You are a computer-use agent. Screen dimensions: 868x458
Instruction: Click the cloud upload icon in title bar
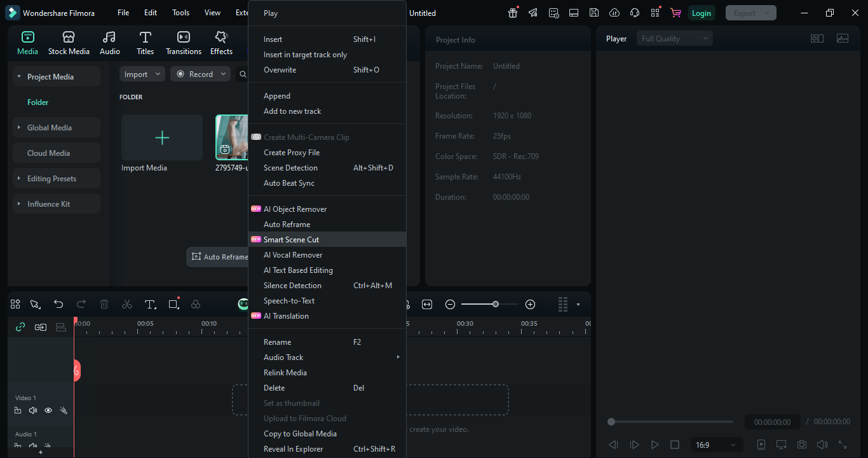click(614, 13)
